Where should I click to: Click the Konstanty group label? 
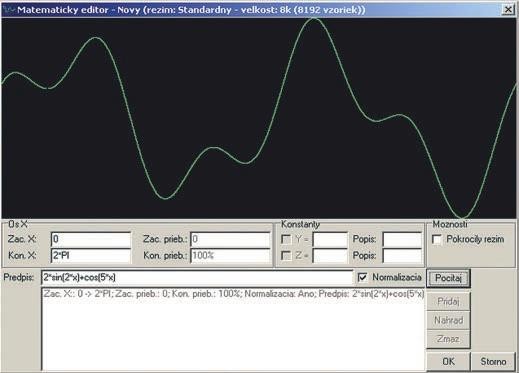click(x=300, y=224)
